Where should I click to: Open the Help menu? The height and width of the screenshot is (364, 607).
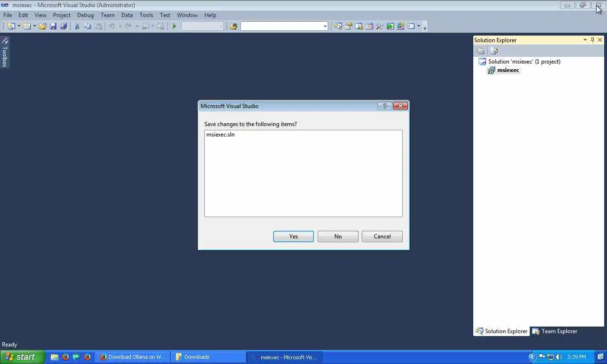coord(210,15)
